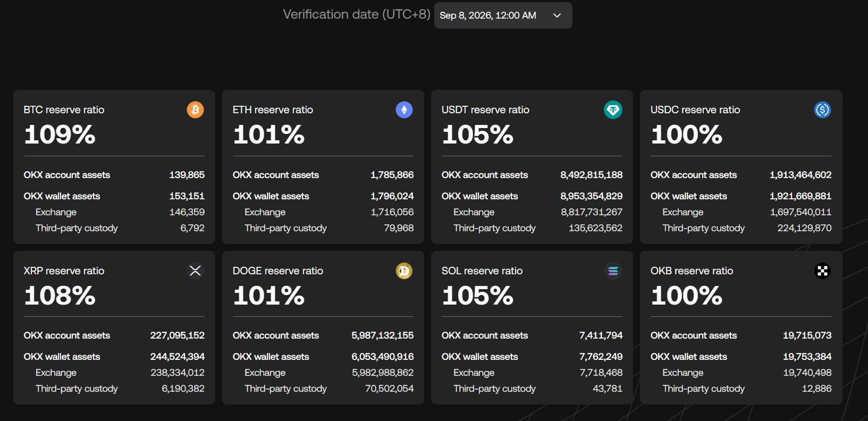
Task: Click the USDC coin icon
Action: 822,110
